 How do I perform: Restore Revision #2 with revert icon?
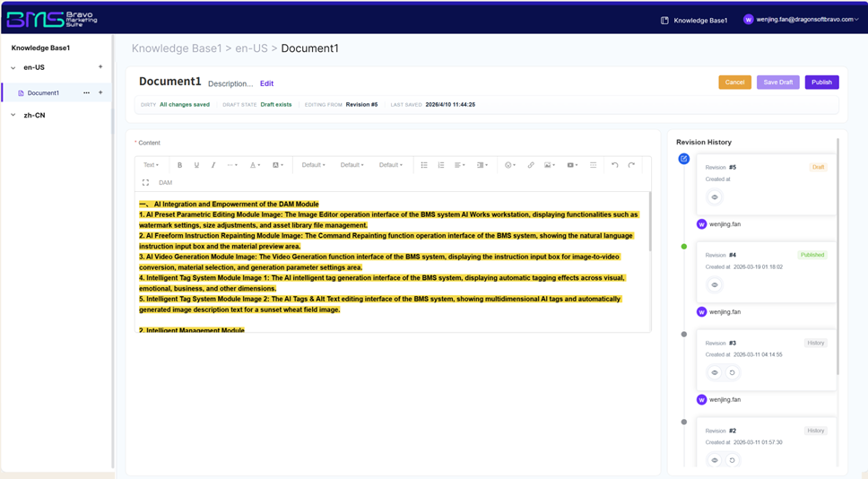point(732,460)
